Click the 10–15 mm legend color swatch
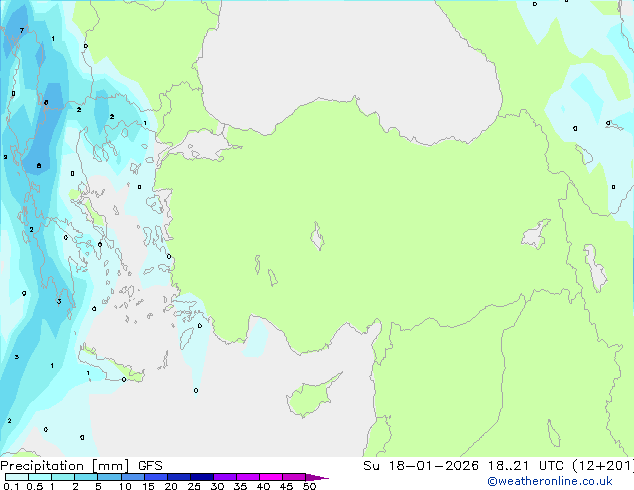The image size is (634, 490). 133,477
